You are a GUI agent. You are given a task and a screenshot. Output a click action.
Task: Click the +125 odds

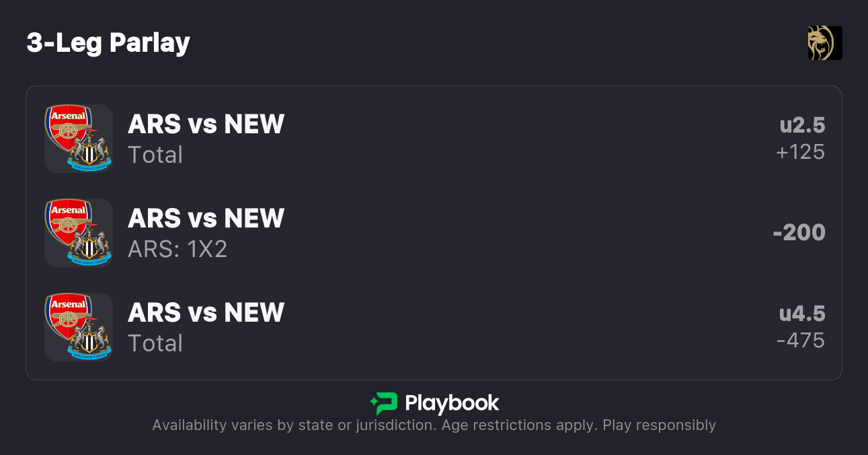coord(800,152)
